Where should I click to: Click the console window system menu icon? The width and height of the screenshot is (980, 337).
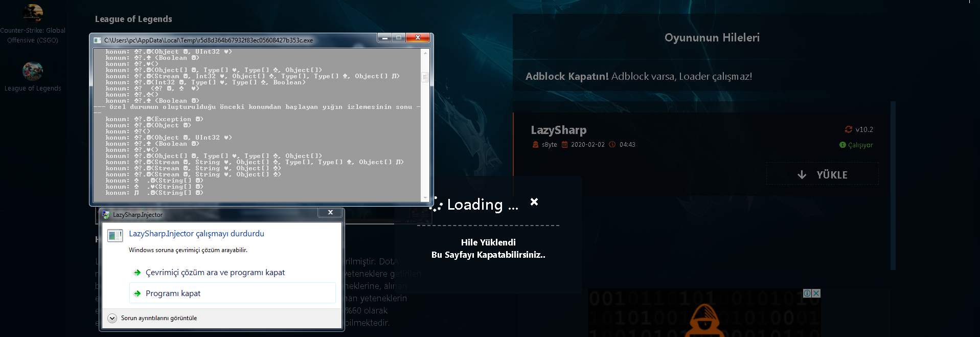click(97, 40)
